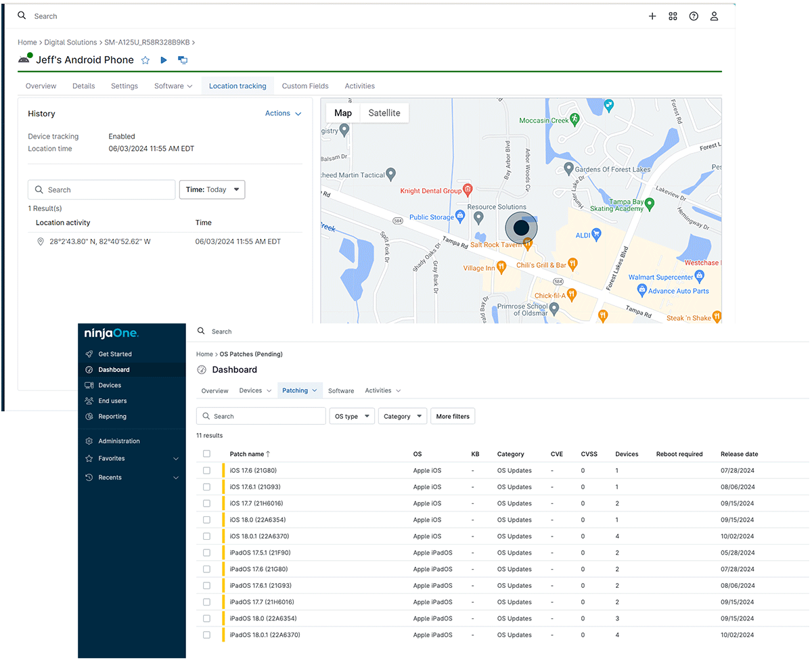Click the remote screen icon beside device name
Image resolution: width=812 pixels, height=663 pixels.
pyautogui.click(x=183, y=60)
